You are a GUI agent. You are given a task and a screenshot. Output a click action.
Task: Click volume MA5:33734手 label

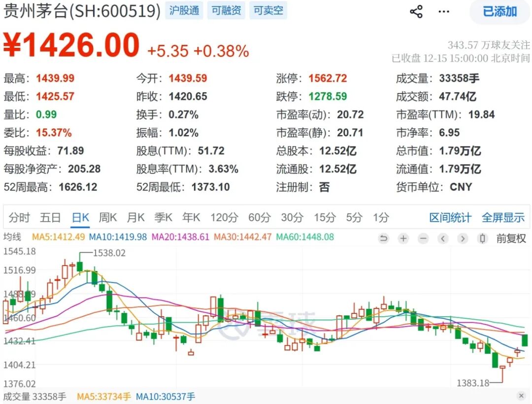(104, 396)
